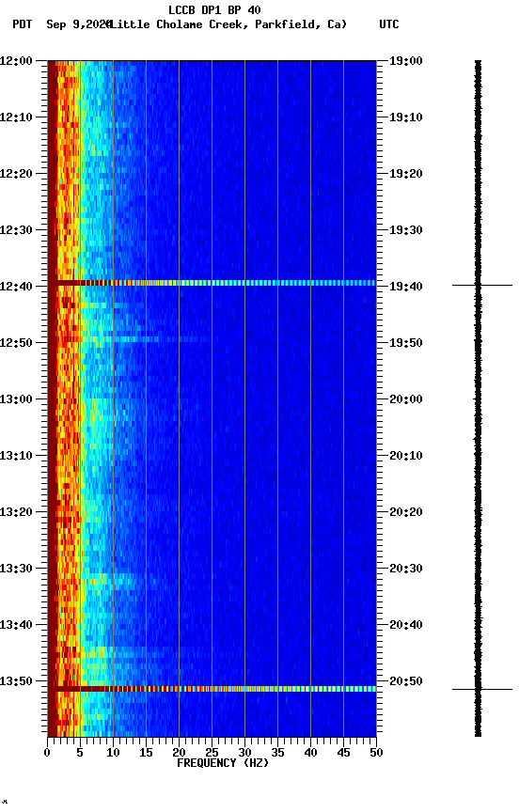Click the '5' frequency axis tick label
This screenshot has height=812, width=519.
pyautogui.click(x=80, y=753)
